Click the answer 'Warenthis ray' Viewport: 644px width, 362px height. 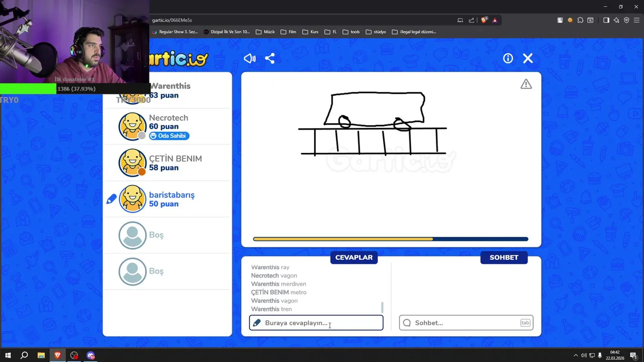[270, 267]
